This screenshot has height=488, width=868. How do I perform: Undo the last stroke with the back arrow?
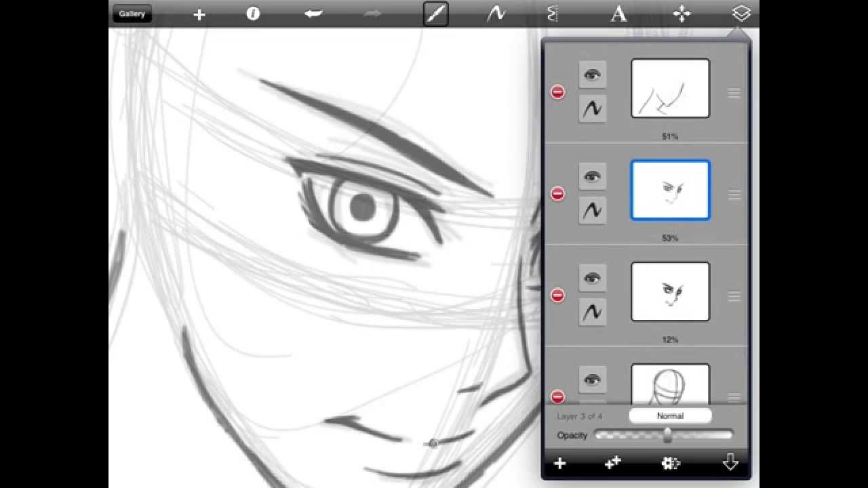click(x=313, y=14)
